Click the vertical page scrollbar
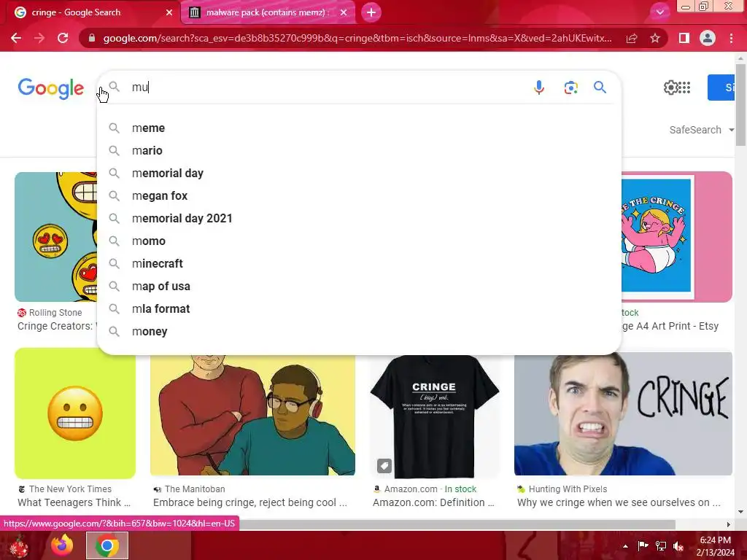The image size is (747, 560). (740, 105)
